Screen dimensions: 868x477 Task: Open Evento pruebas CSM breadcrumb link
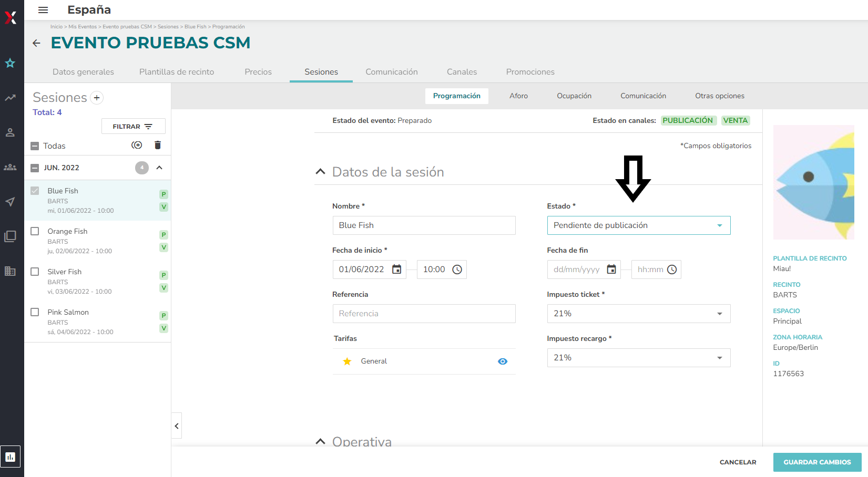point(127,27)
